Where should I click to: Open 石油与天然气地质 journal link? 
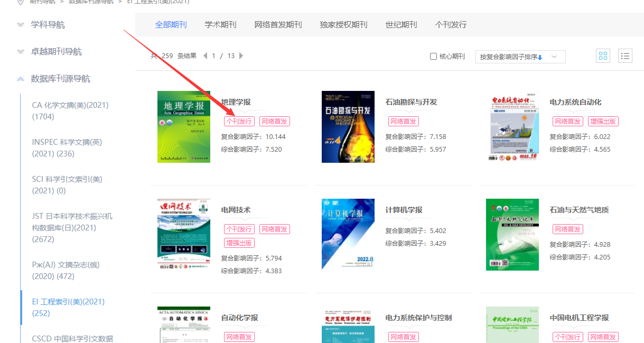[x=579, y=210]
